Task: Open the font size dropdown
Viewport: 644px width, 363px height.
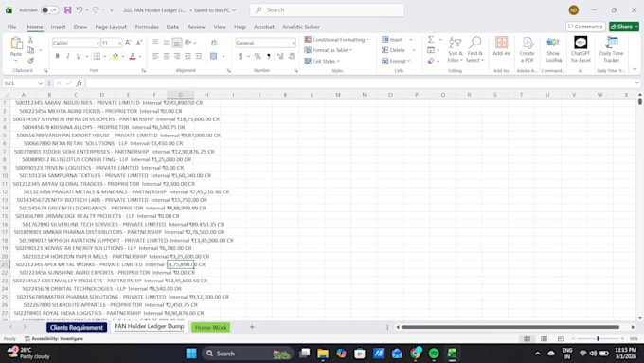Action: pos(119,43)
